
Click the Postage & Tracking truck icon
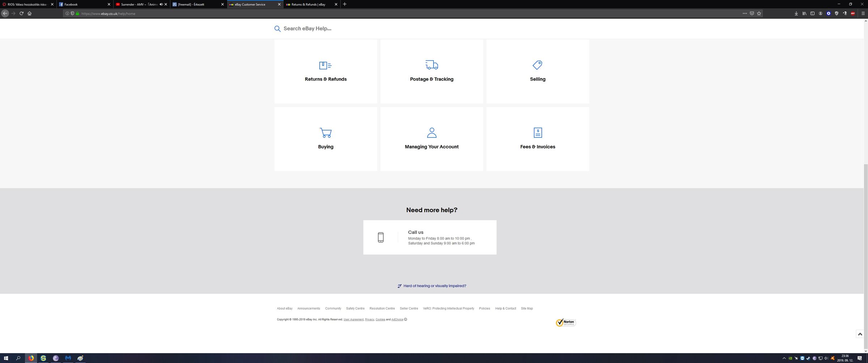[x=432, y=65]
